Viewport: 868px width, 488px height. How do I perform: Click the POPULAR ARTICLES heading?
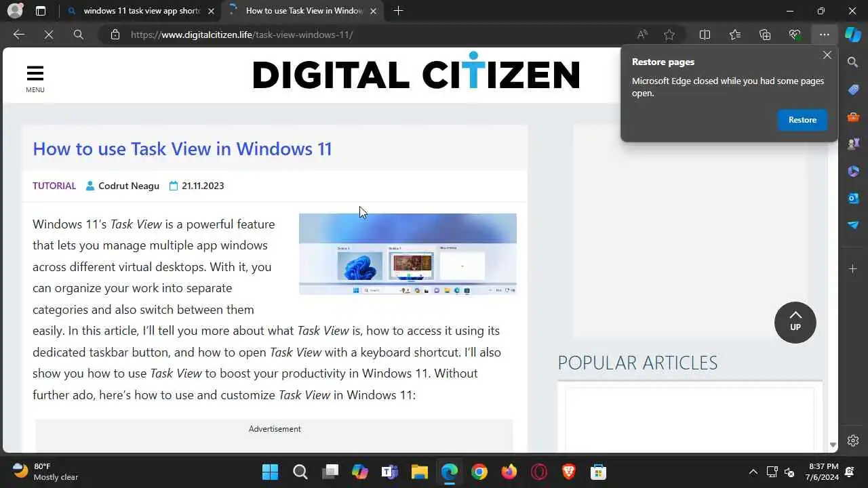tap(637, 363)
